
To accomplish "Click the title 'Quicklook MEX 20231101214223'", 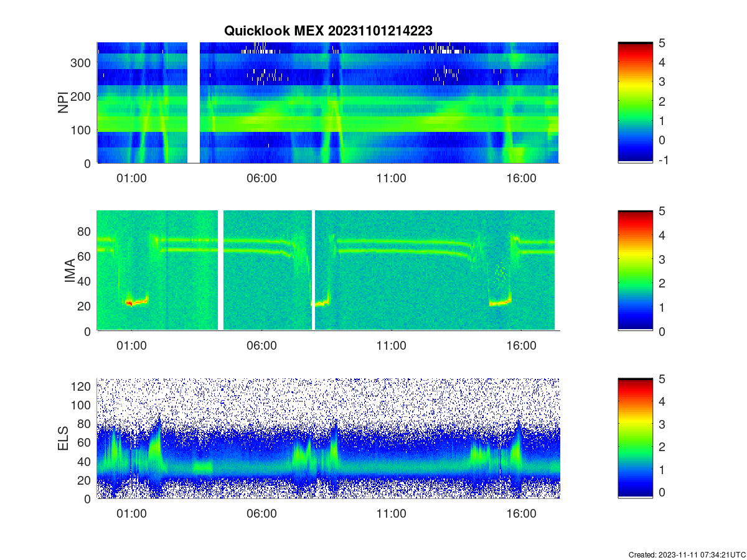I will [328, 30].
